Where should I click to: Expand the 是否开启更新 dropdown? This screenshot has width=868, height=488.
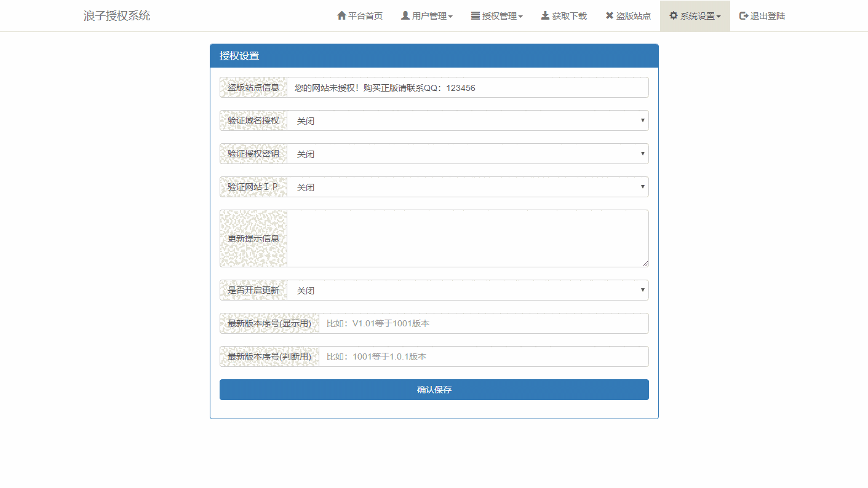click(468, 290)
